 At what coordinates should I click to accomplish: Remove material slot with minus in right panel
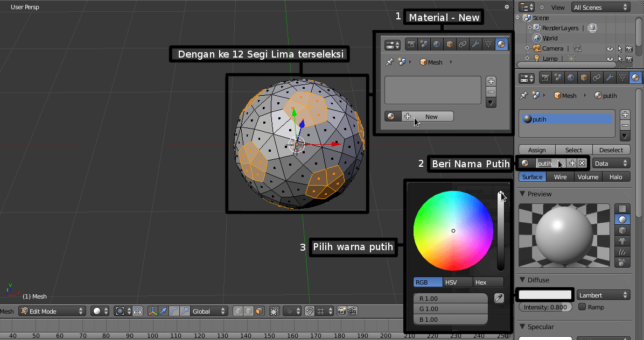pos(625,125)
